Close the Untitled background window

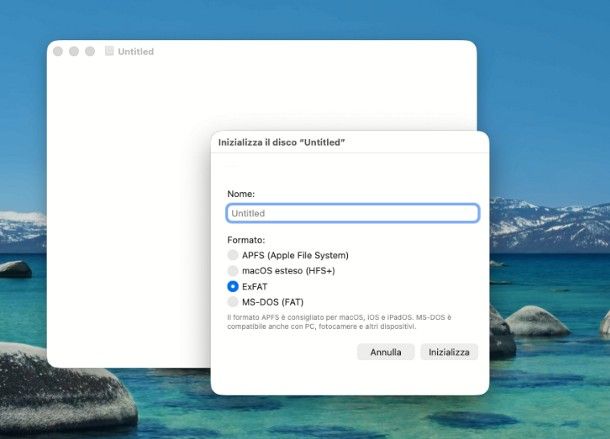[58, 51]
